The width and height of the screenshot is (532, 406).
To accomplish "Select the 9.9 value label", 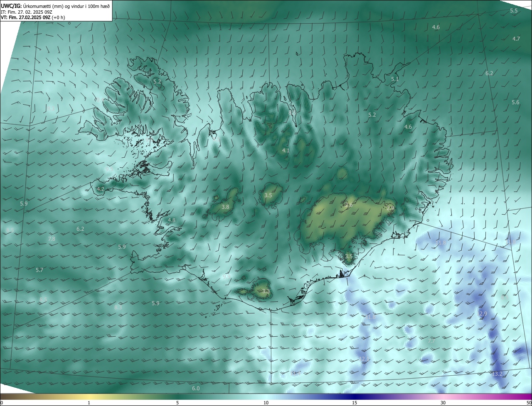I will click(x=227, y=276).
